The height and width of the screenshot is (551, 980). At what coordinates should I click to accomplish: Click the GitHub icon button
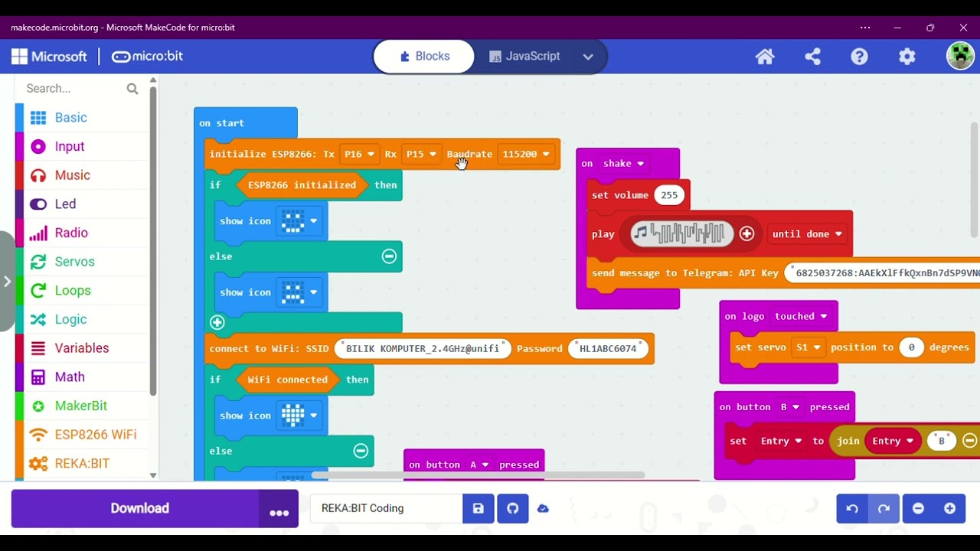[x=513, y=508]
